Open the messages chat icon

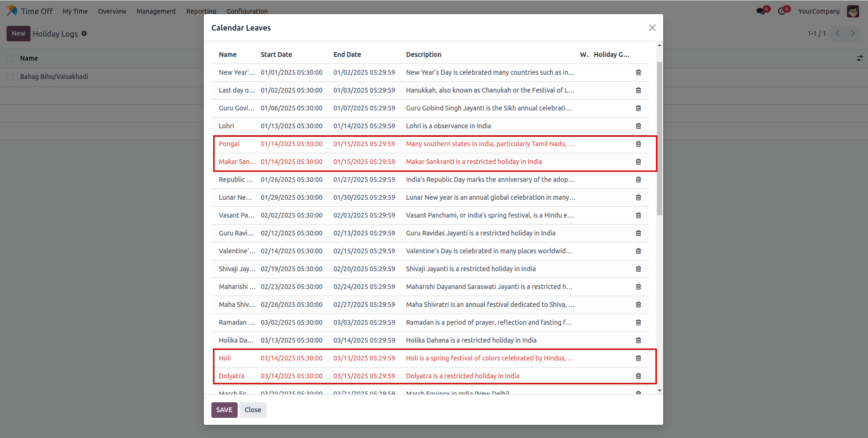pyautogui.click(x=761, y=11)
